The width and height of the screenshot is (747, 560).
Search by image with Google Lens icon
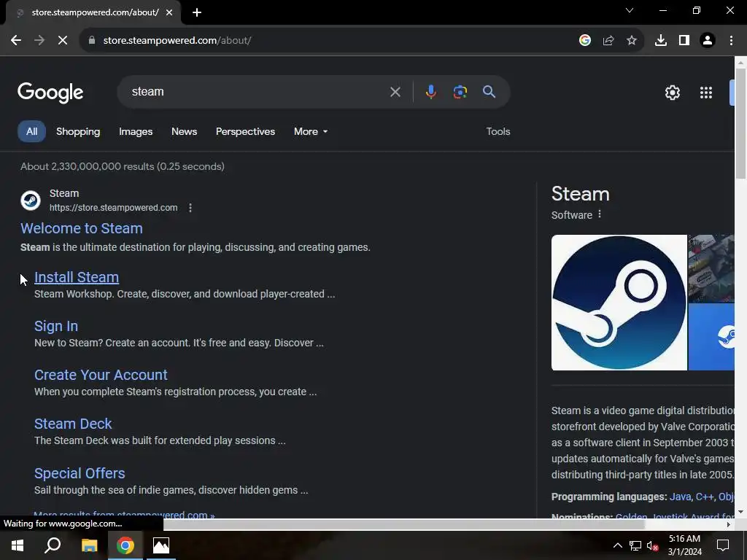click(x=460, y=92)
